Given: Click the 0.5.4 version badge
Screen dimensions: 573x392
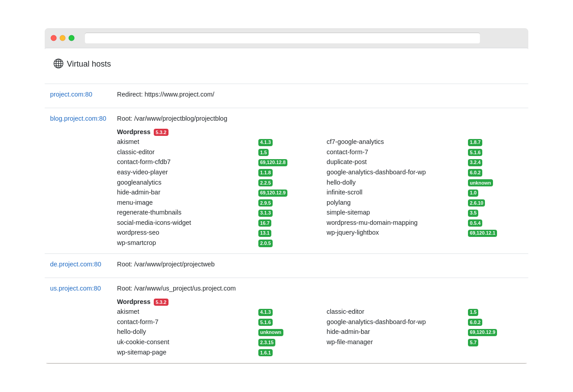Looking at the screenshot, I should pyautogui.click(x=475, y=223).
